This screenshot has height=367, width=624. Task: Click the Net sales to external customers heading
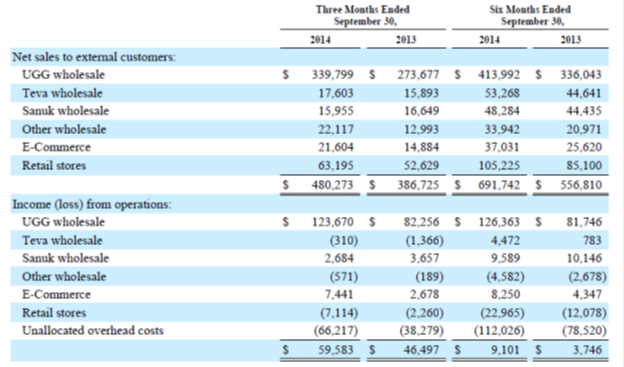(94, 57)
